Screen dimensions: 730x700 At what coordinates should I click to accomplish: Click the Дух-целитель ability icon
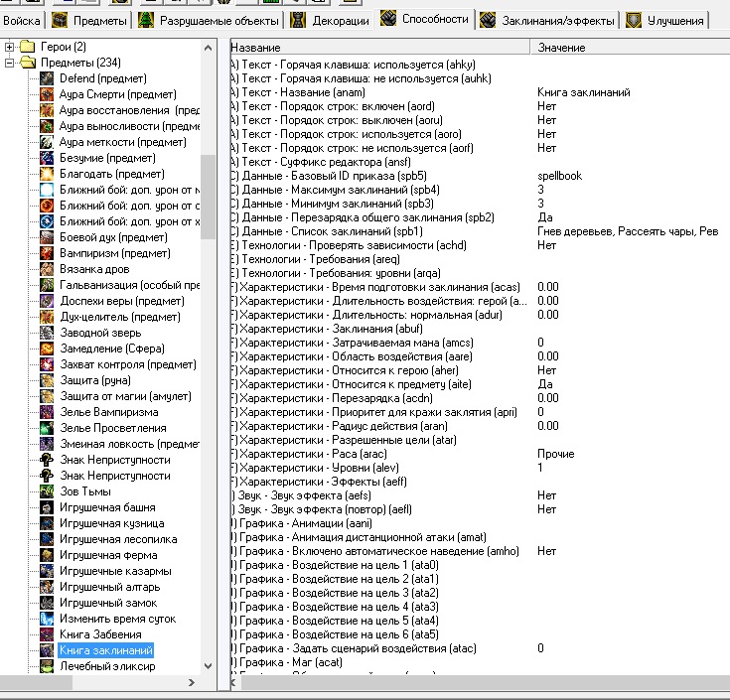[x=47, y=317]
